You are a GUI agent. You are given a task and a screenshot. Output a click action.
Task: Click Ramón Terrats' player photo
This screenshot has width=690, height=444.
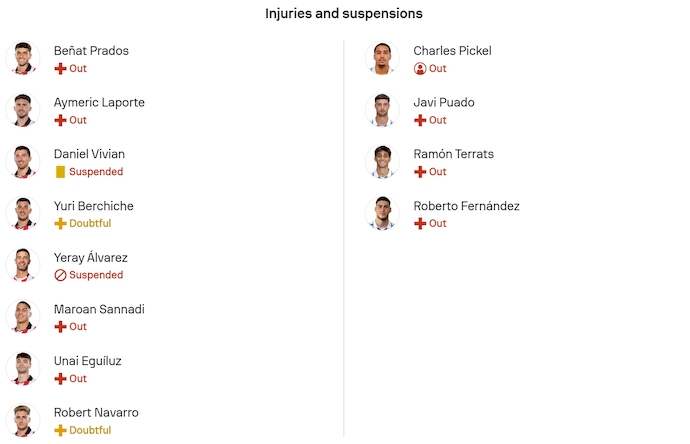pyautogui.click(x=382, y=162)
